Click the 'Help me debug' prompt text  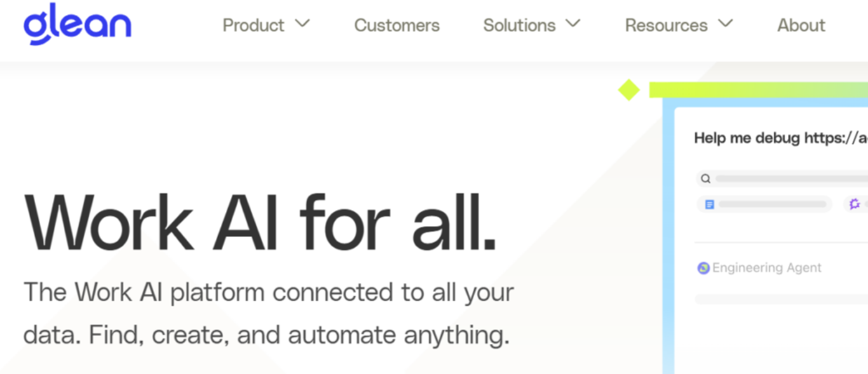coord(781,138)
